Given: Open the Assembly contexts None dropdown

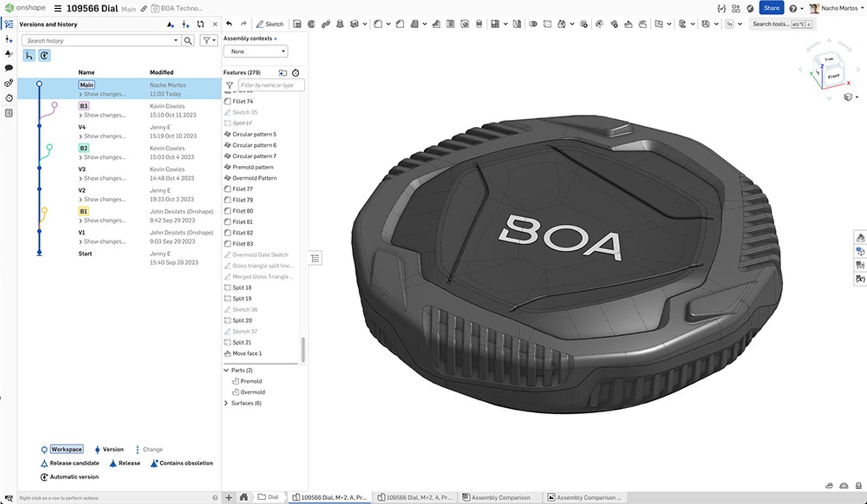Looking at the screenshot, I should tap(255, 51).
